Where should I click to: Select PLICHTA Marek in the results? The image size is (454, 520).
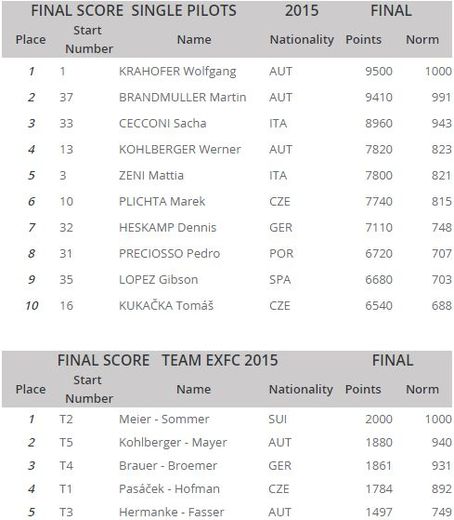point(162,201)
